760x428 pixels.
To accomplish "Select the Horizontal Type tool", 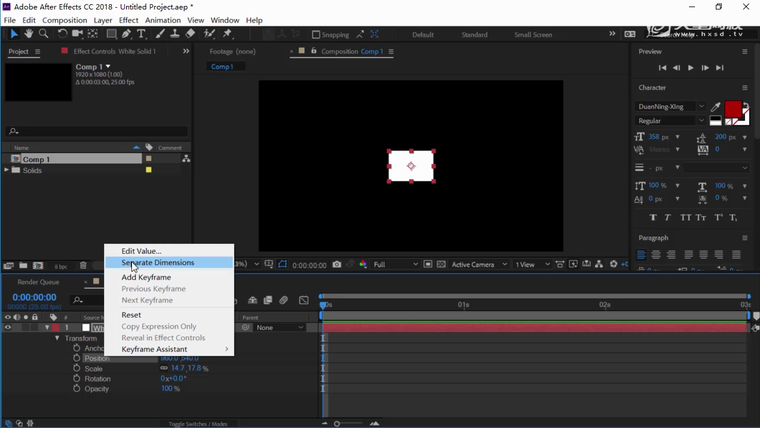I will click(x=142, y=34).
